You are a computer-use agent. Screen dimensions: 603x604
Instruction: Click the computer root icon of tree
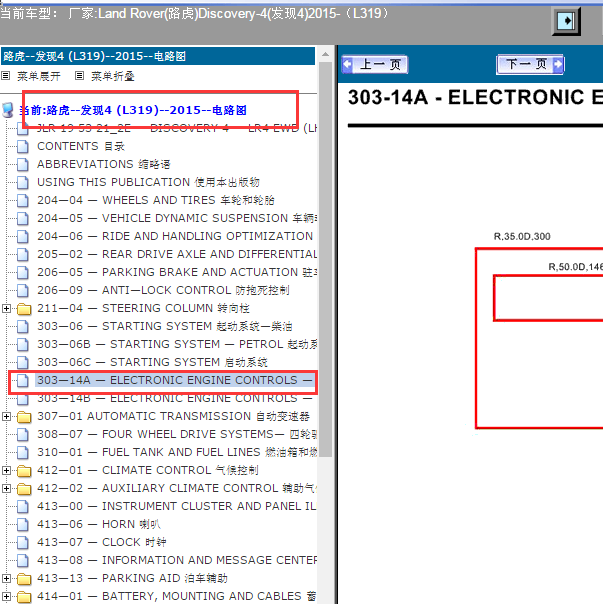[x=8, y=110]
